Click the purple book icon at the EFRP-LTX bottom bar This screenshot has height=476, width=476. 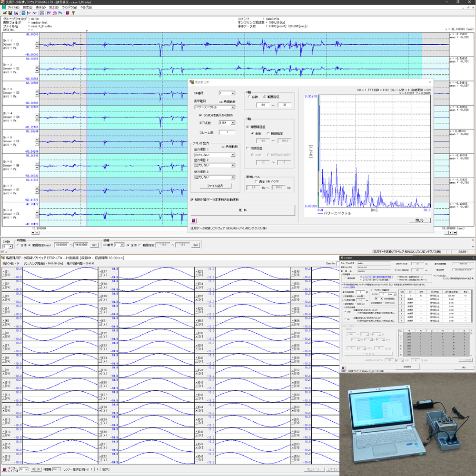4,469
